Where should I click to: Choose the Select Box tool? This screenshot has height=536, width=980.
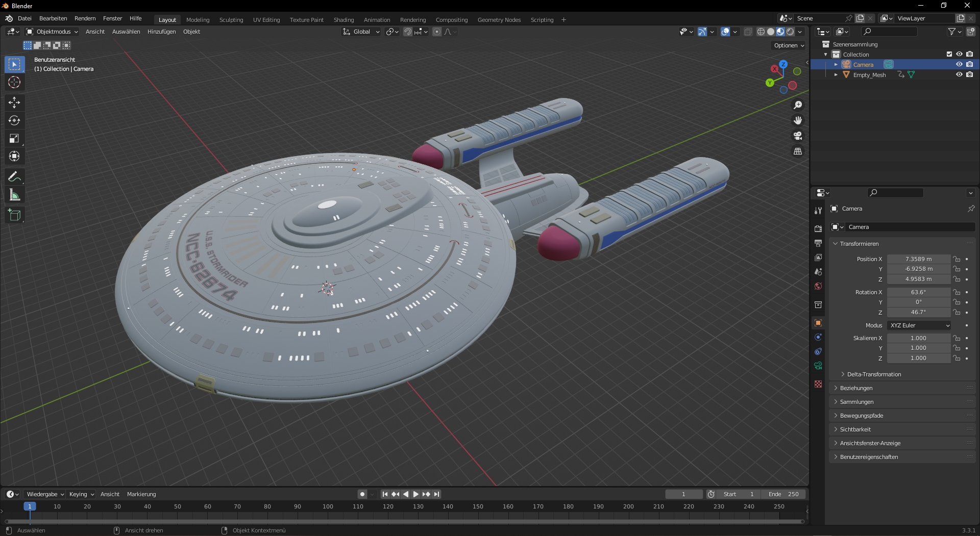[x=14, y=64]
